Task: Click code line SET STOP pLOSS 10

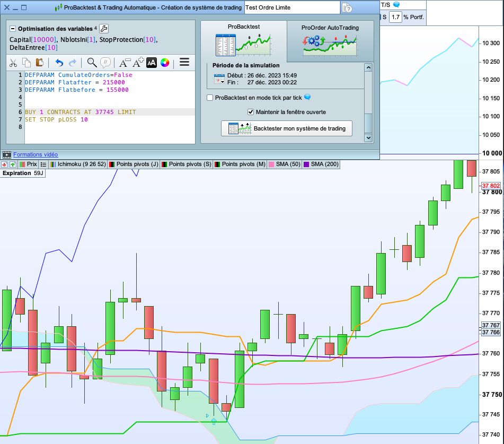Action: pos(56,119)
